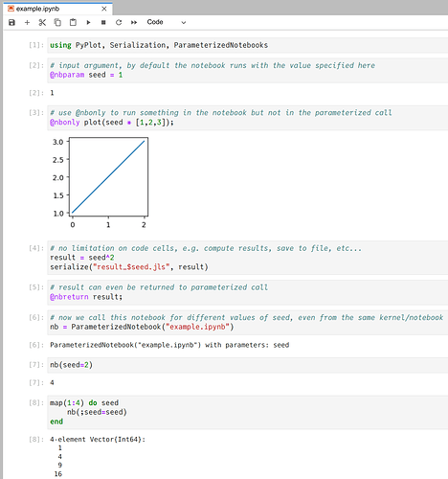The height and width of the screenshot is (479, 448).
Task: Select the @nbreturn result cell
Action: tap(248, 292)
